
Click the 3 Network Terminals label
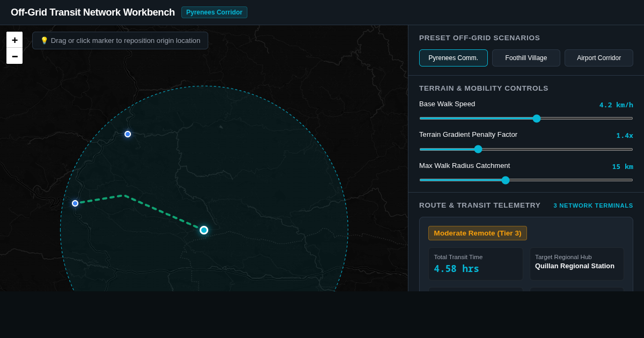pyautogui.click(x=594, y=205)
